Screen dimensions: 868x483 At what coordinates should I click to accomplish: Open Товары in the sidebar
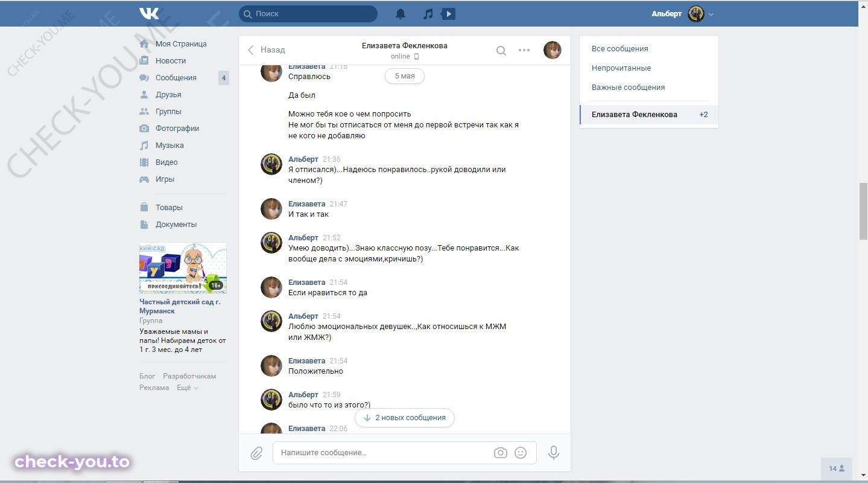click(169, 208)
